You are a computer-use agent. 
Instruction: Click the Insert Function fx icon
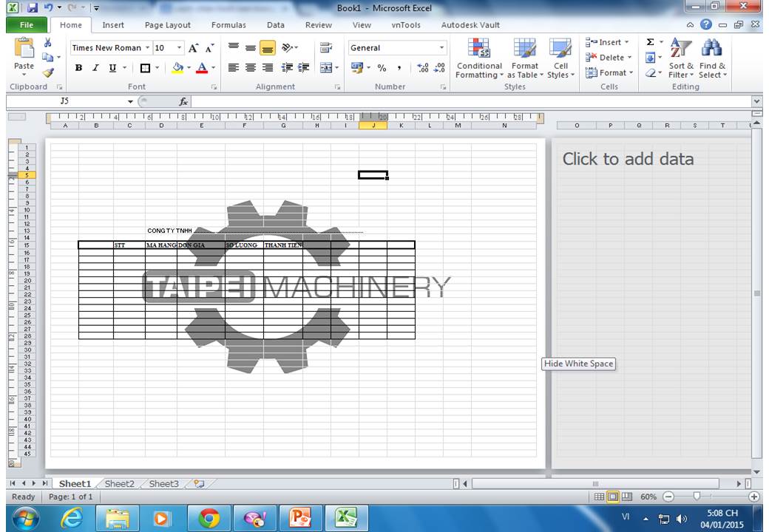tap(183, 101)
